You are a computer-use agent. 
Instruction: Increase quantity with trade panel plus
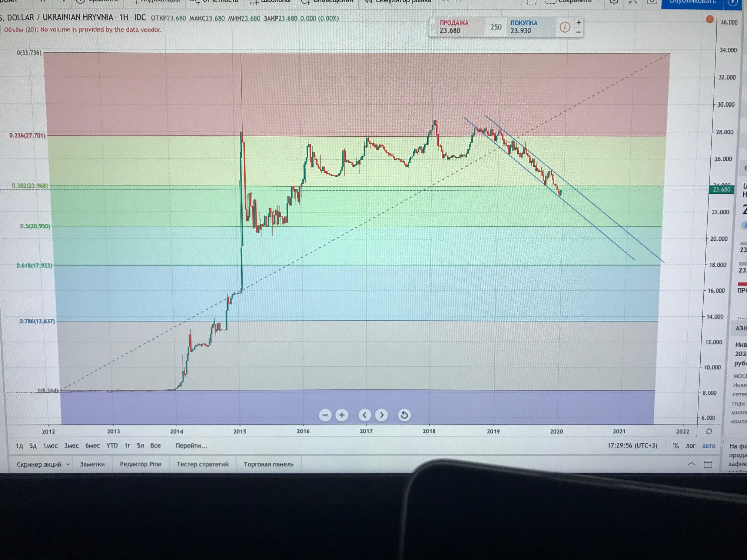[x=579, y=23]
